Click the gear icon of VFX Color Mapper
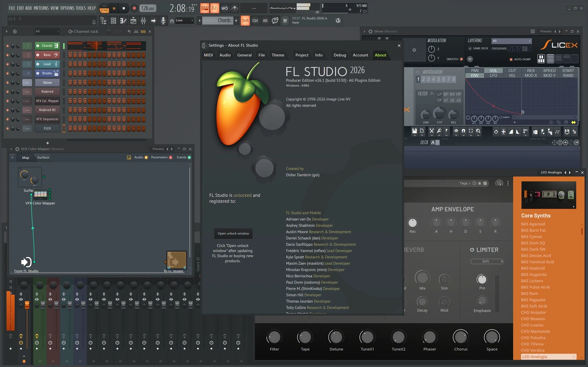 17,149
